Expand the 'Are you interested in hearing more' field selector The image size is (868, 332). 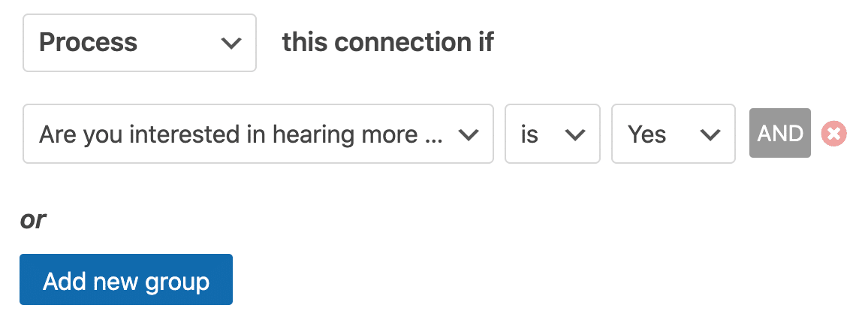258,134
